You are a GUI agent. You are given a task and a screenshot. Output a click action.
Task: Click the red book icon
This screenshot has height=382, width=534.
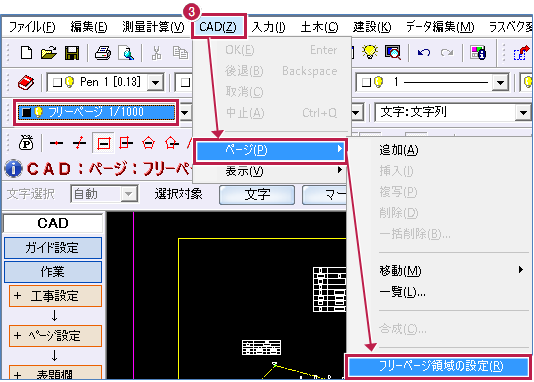click(26, 83)
